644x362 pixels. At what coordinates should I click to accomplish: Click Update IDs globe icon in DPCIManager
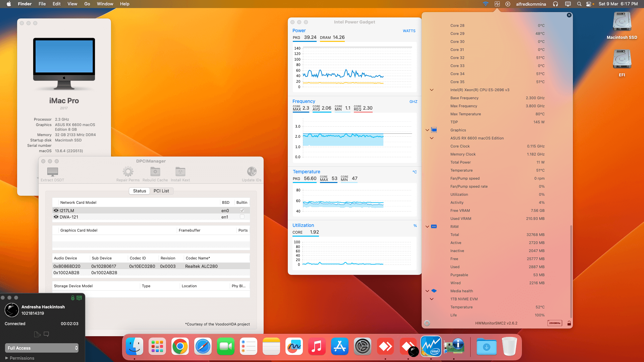tap(252, 172)
